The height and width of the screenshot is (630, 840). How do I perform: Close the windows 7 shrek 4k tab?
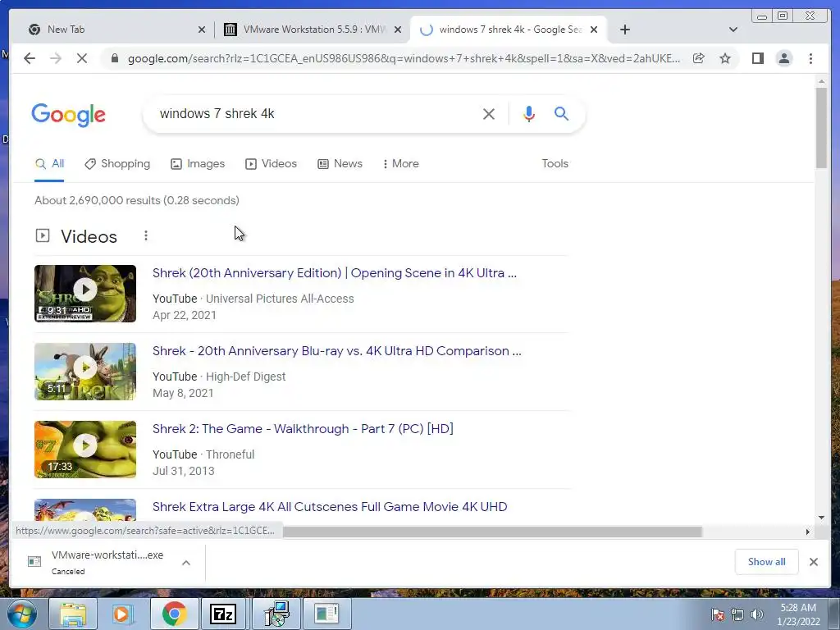[594, 30]
